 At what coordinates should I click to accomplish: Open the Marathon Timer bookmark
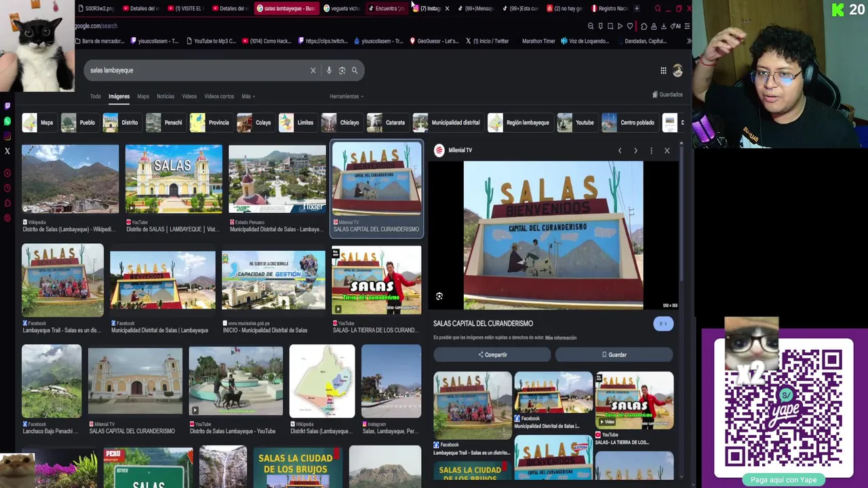(x=538, y=41)
